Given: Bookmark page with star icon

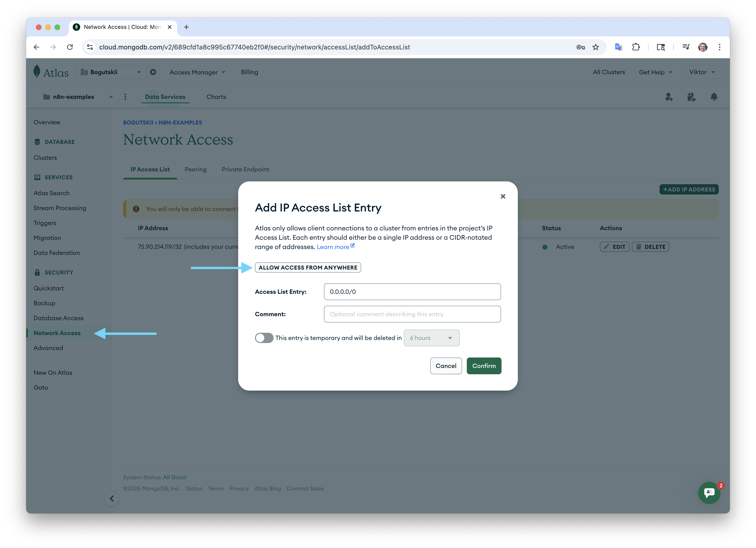Looking at the screenshot, I should point(596,47).
